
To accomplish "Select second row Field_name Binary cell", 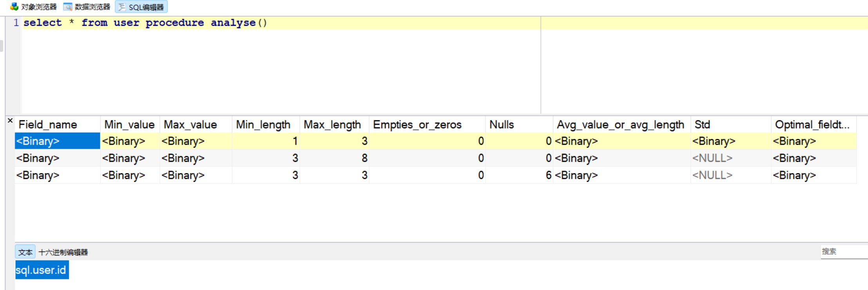I will coord(58,158).
